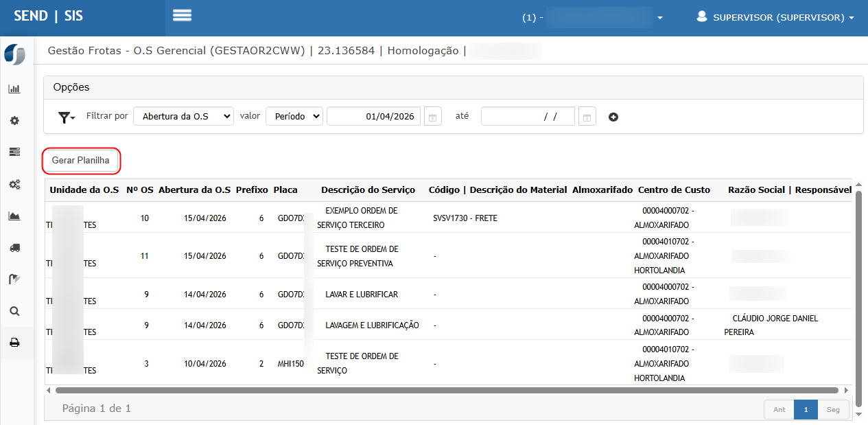Open calendar picker for start date
868x425 pixels.
[x=432, y=117]
